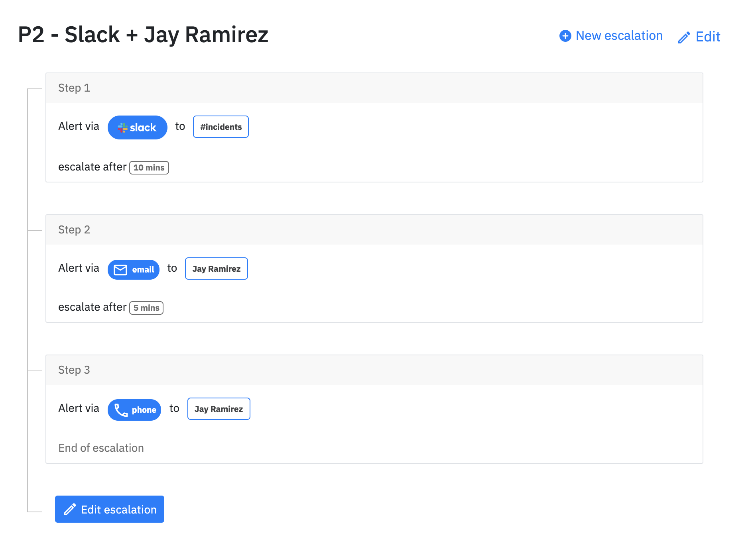Image resolution: width=756 pixels, height=541 pixels.
Task: Open the Edit link at top right
Action: (699, 37)
